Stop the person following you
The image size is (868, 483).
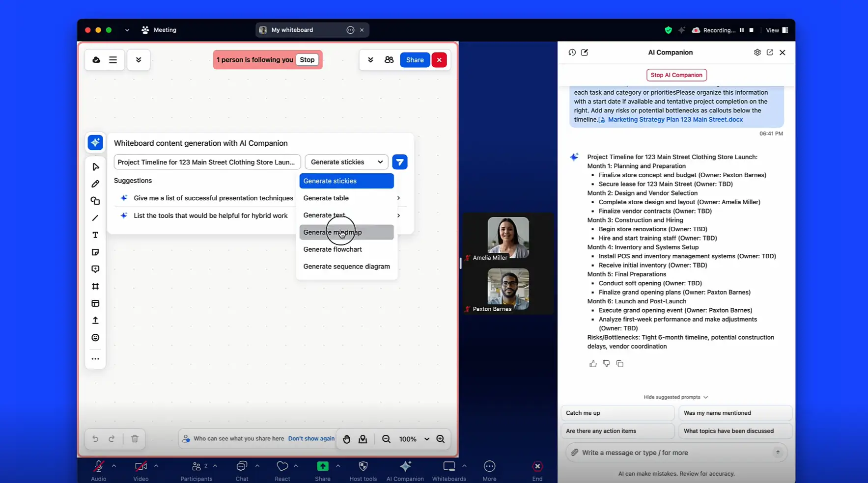click(x=307, y=60)
